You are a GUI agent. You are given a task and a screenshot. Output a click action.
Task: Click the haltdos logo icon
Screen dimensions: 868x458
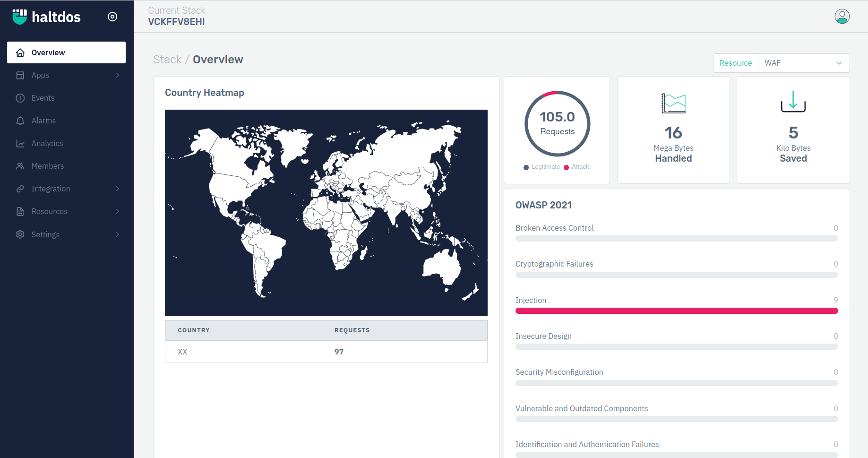point(19,17)
